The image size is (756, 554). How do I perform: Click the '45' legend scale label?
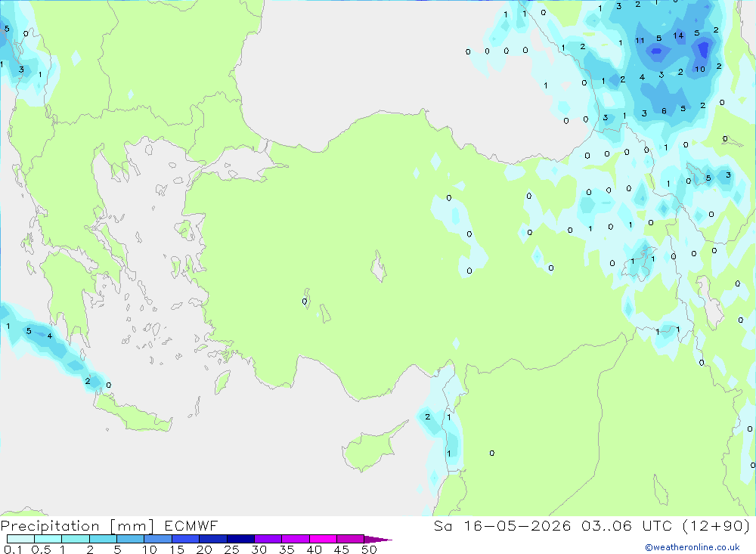pos(342,549)
